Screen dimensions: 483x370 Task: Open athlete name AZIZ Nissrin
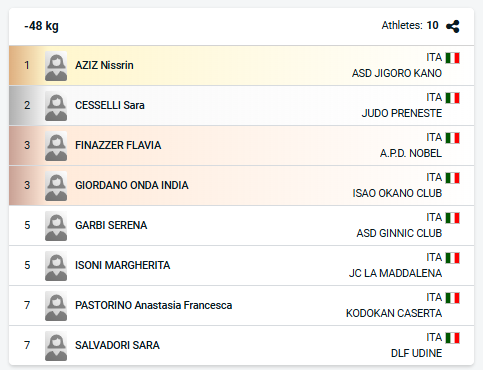(x=104, y=65)
